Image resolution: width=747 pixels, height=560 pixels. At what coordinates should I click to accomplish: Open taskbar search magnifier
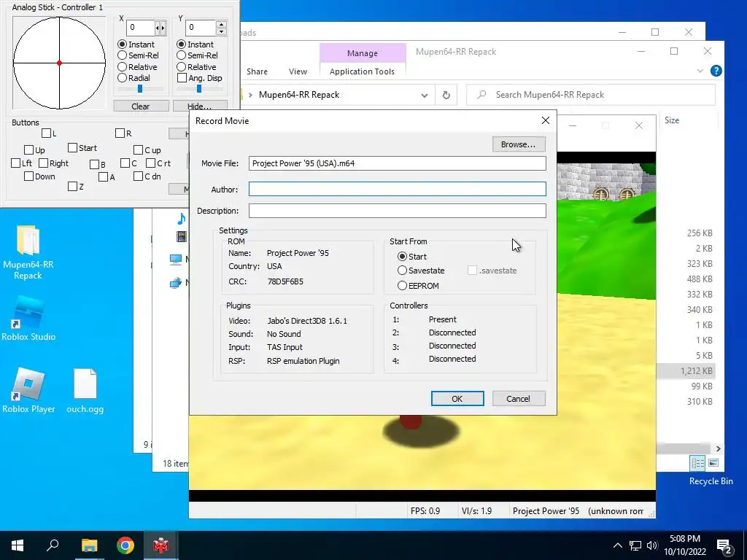tap(53, 545)
